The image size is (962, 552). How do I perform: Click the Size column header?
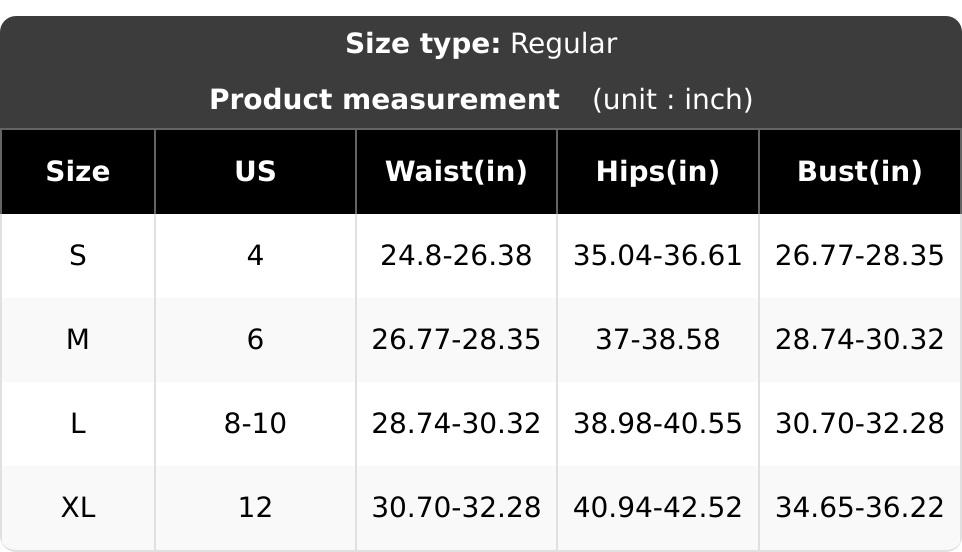point(78,172)
